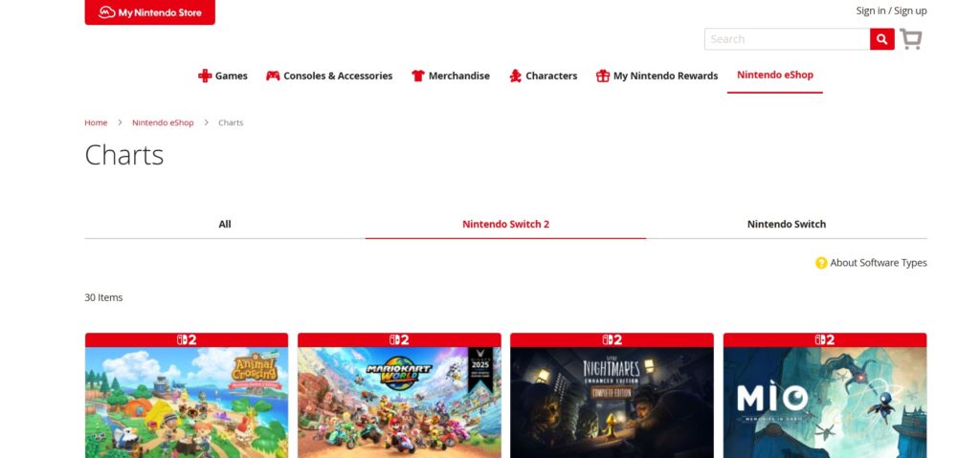Select the Nintendo Switch 2 tab
This screenshot has height=458, width=980.
505,224
